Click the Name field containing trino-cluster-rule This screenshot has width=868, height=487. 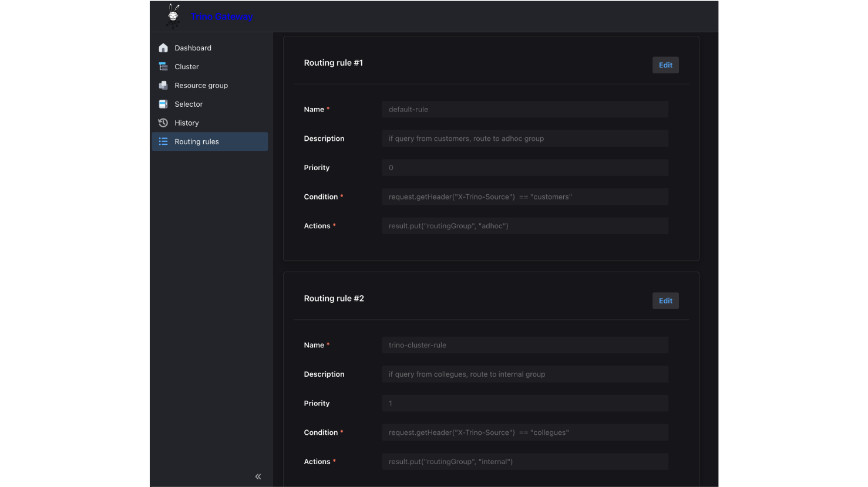[x=524, y=345]
